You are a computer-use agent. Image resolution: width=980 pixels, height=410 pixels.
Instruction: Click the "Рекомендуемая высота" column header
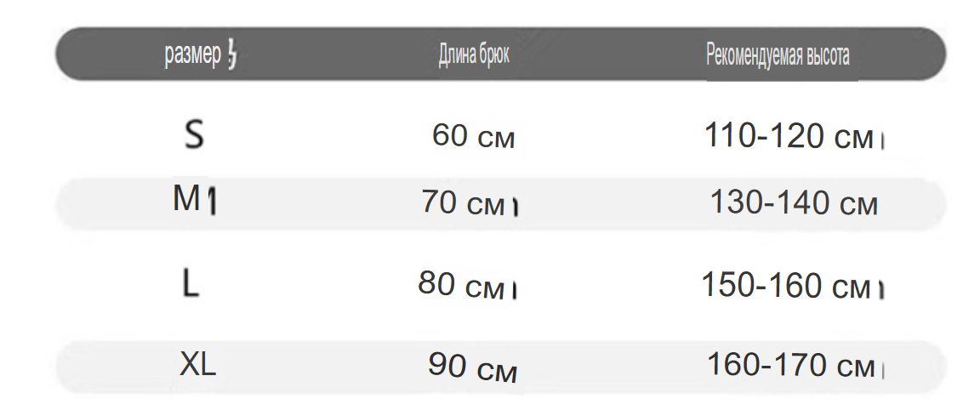pyautogui.click(x=778, y=55)
